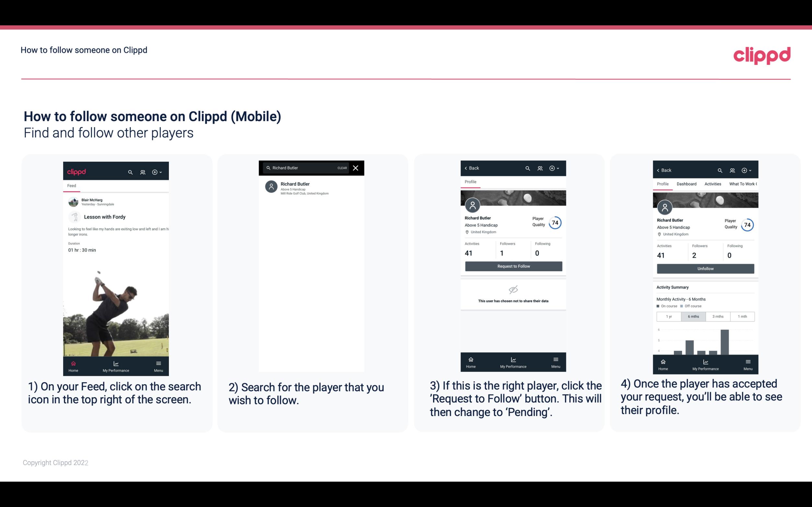Click the Unfollow button on accepted profile
The height and width of the screenshot is (507, 812).
pyautogui.click(x=705, y=268)
